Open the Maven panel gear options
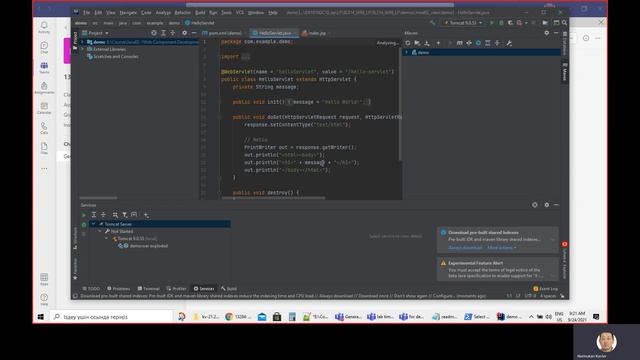This screenshot has width=640, height=360. coord(547,33)
